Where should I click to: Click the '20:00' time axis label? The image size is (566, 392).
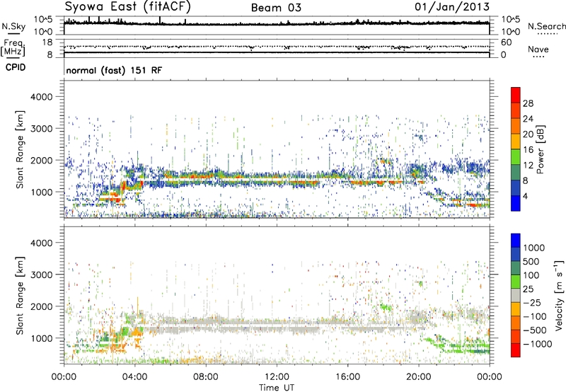(418, 377)
